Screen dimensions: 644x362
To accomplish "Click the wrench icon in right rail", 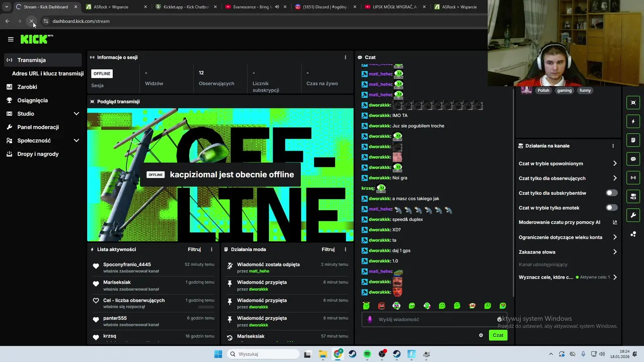I will [x=633, y=215].
